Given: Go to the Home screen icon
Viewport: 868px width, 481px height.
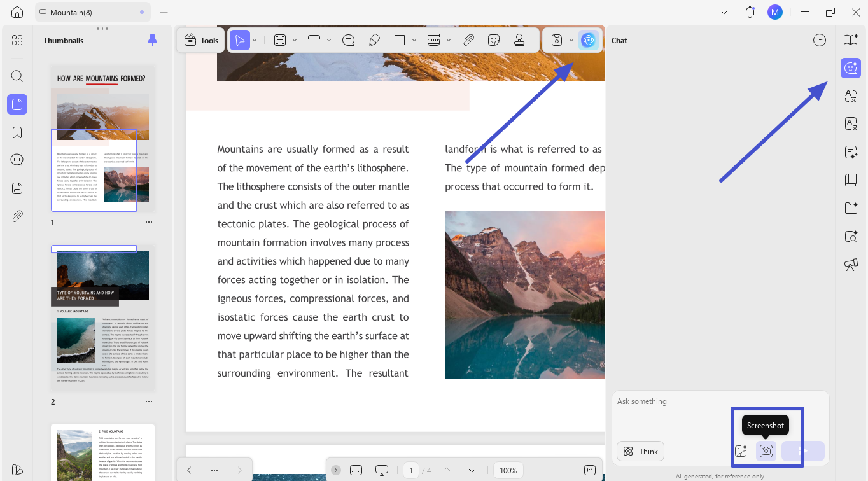Looking at the screenshot, I should [x=17, y=12].
